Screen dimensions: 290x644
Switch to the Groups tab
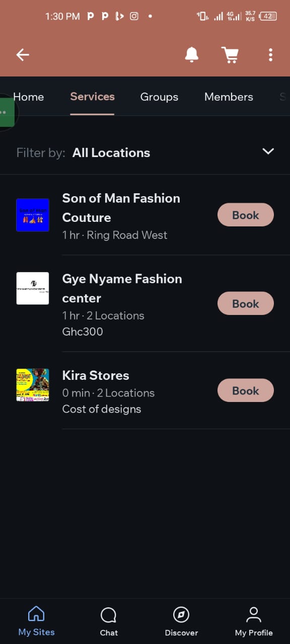coord(159,97)
